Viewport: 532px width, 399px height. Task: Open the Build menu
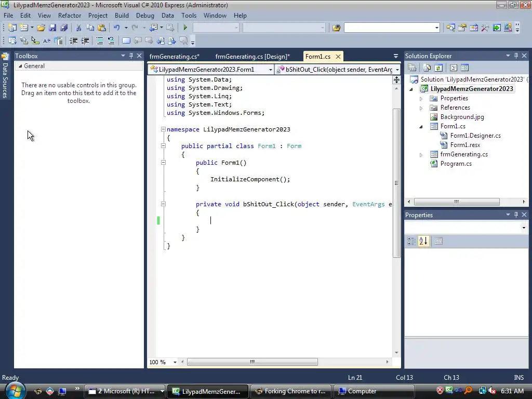[x=122, y=16]
